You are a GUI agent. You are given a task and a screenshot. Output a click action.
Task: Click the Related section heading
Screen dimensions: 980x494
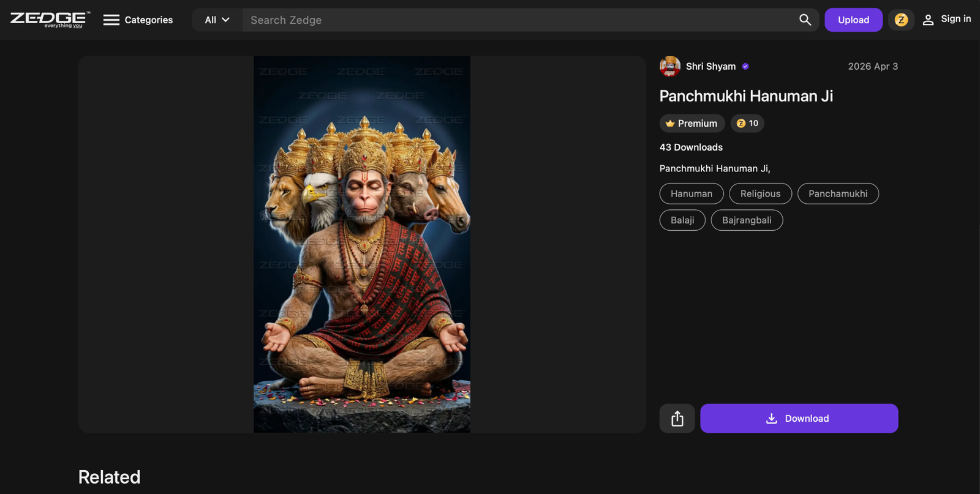(109, 477)
